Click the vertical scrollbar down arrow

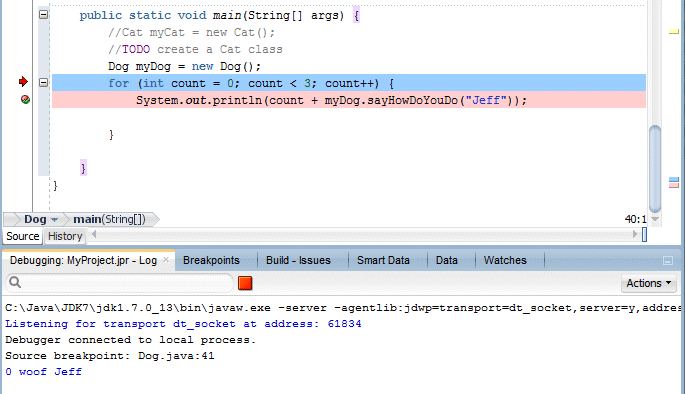(x=655, y=219)
